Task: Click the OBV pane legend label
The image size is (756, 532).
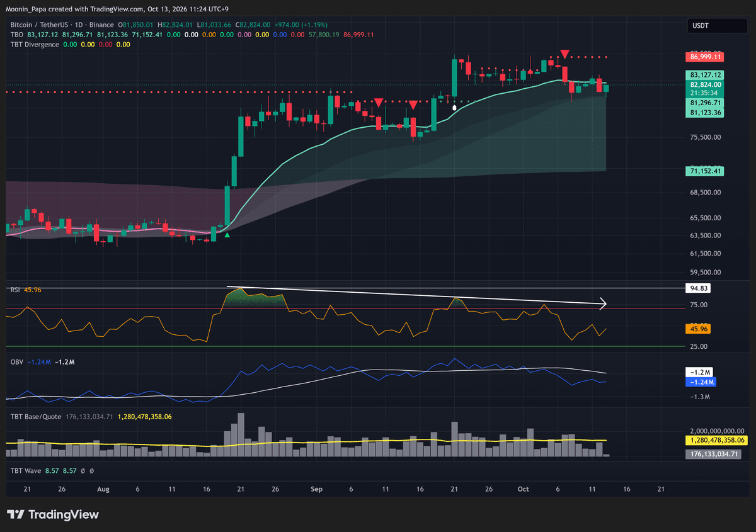Action: pyautogui.click(x=17, y=362)
